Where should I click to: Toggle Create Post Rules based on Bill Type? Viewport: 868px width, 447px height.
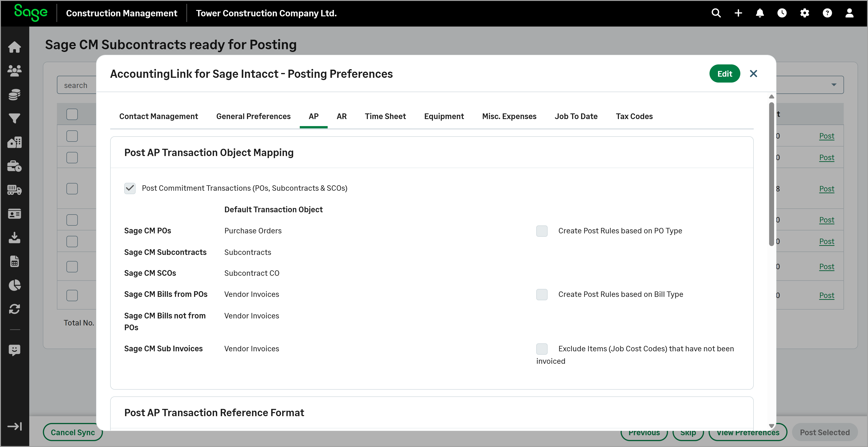click(x=542, y=294)
